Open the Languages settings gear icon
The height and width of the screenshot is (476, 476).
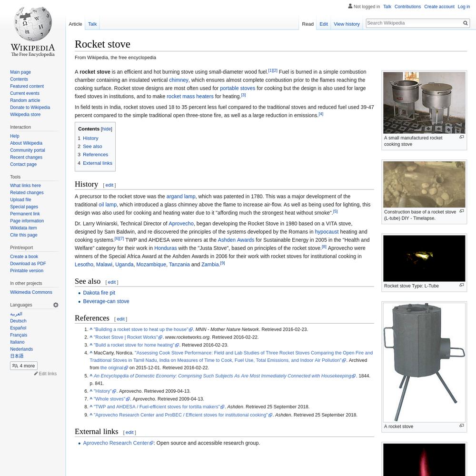(56, 305)
